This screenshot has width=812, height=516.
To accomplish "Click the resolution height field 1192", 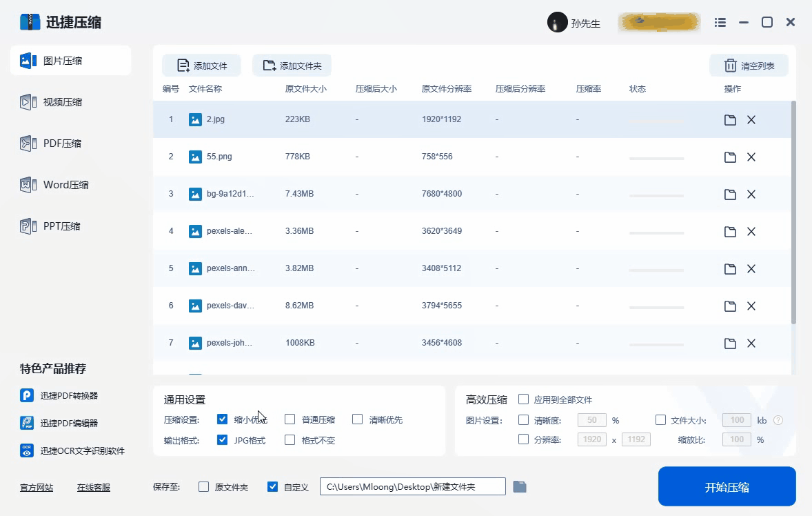I will pos(636,439).
